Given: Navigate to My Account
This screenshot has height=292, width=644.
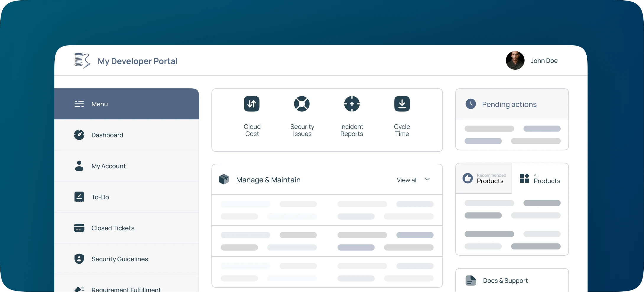Looking at the screenshot, I should point(108,166).
